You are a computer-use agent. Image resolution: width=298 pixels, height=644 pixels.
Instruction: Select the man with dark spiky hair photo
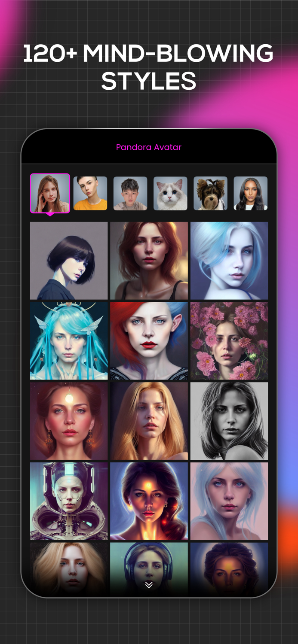(130, 193)
